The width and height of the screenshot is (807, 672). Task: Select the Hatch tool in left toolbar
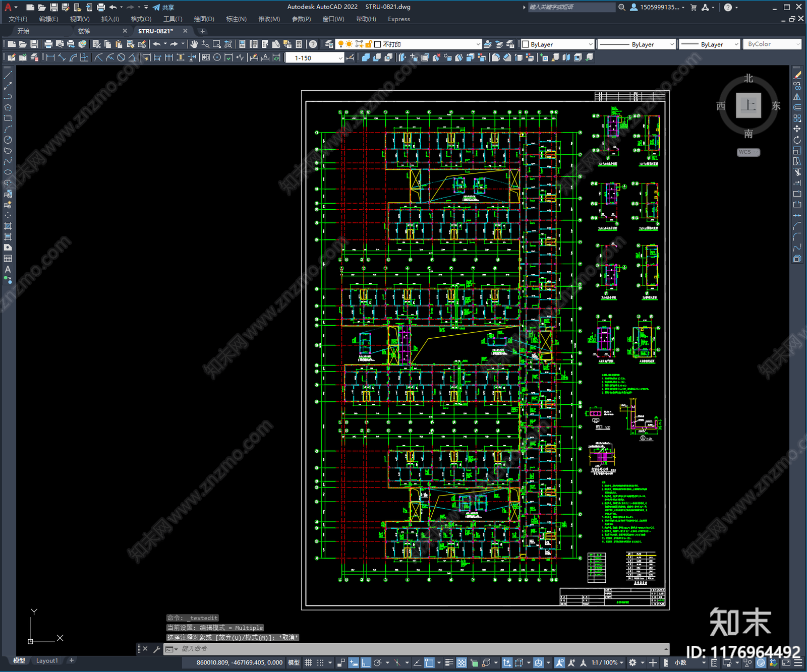pyautogui.click(x=8, y=226)
